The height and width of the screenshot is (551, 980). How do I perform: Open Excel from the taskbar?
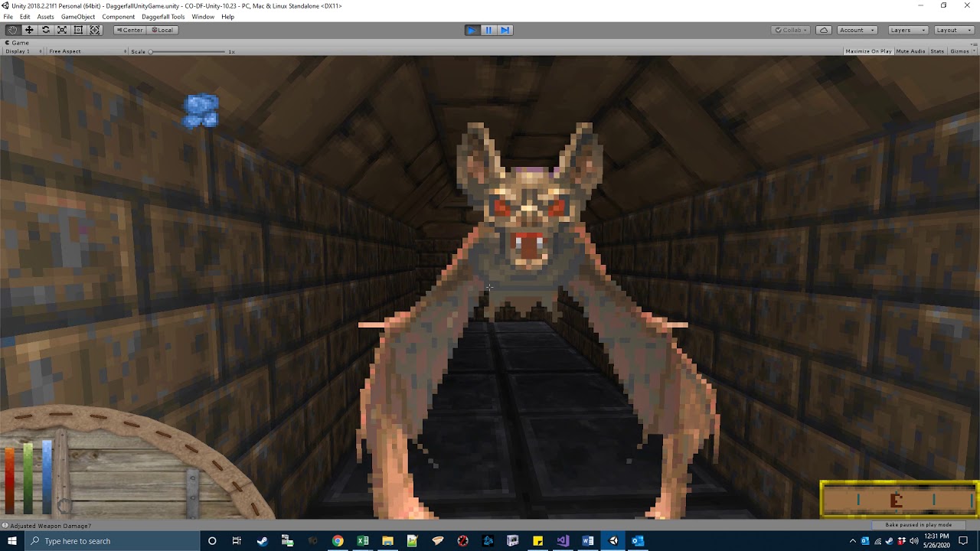click(x=363, y=541)
